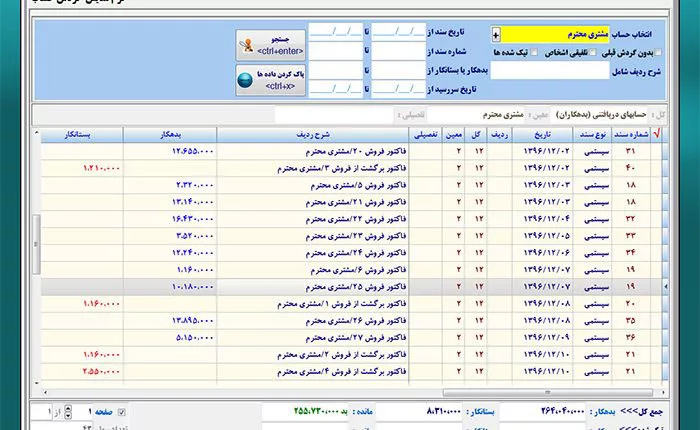The height and width of the screenshot is (430, 700).
Task: Click the معین column header
Action: pos(454,134)
